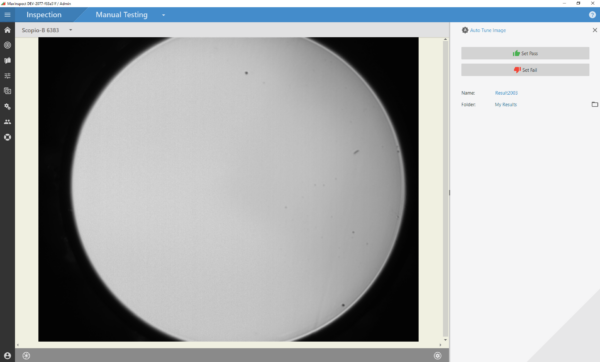The width and height of the screenshot is (600, 362).
Task: Go to the Home sidebar icon
Action: point(7,30)
